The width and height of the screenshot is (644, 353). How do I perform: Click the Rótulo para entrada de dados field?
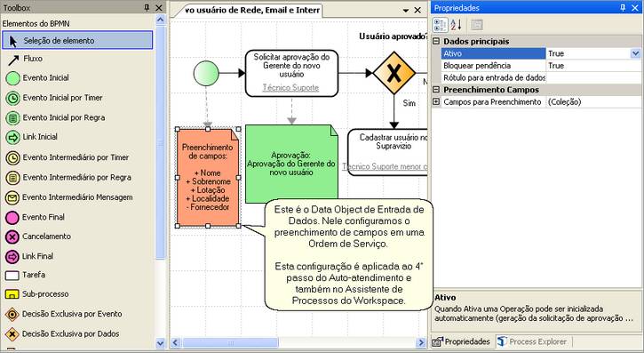[593, 77]
